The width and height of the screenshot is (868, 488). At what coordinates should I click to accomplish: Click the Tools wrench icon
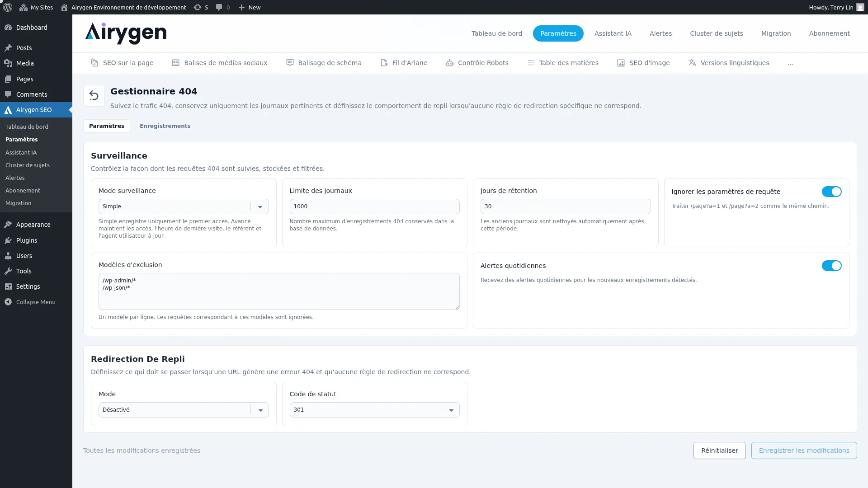pyautogui.click(x=8, y=271)
